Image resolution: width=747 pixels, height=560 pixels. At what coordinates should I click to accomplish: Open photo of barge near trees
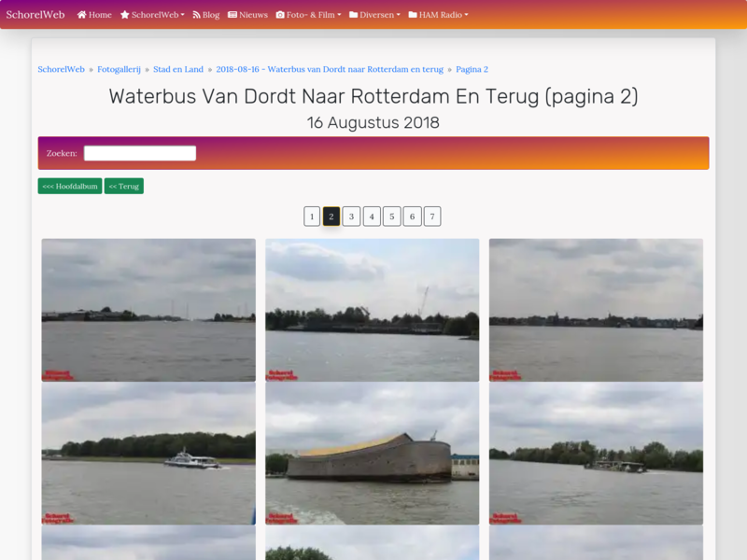tap(596, 454)
